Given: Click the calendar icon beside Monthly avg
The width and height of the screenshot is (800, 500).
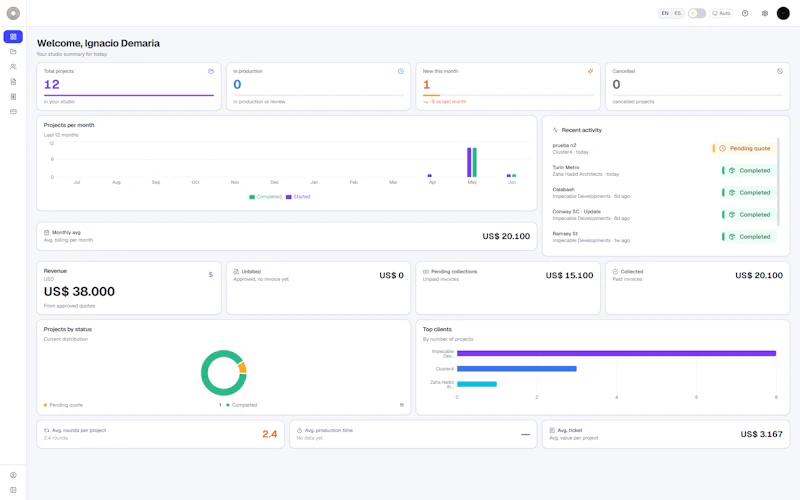Looking at the screenshot, I should pyautogui.click(x=46, y=233).
